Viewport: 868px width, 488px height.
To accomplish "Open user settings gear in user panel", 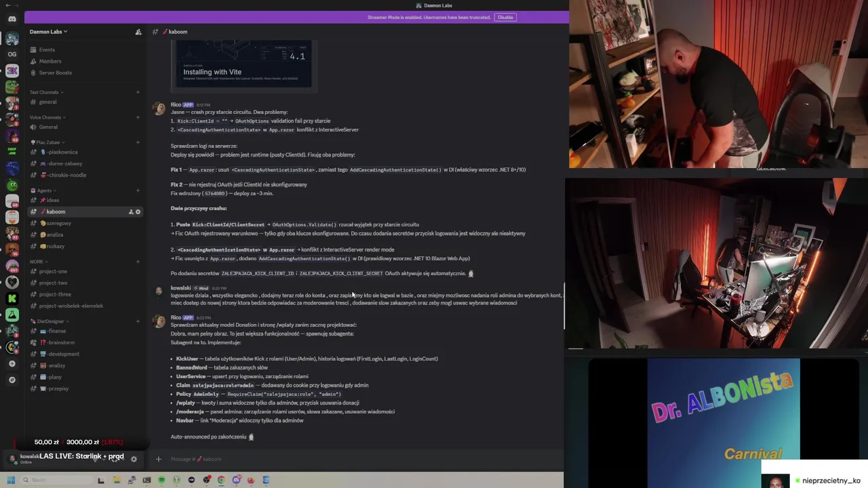I will click(134, 459).
